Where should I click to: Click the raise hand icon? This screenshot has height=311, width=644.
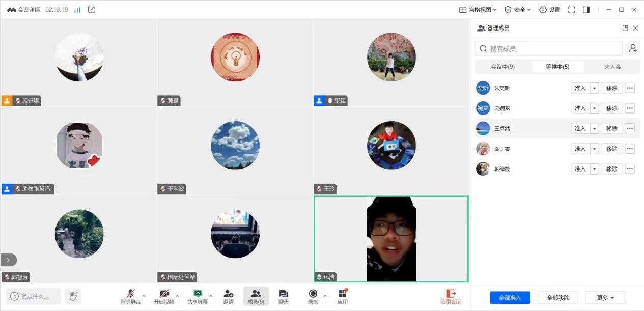pyautogui.click(x=73, y=296)
